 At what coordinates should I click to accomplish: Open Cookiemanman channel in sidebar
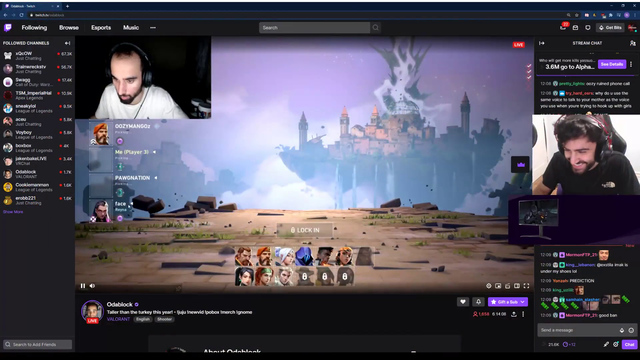click(37, 187)
